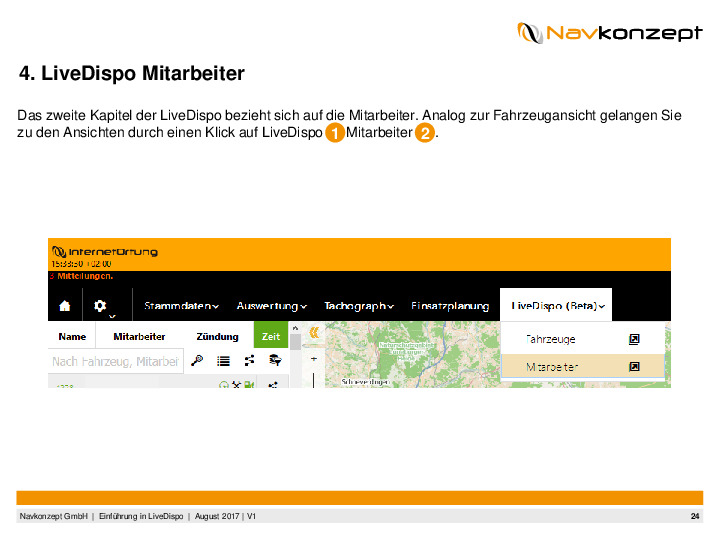Click the 'Nach Fahrzeug, Mitarbei' search field

(x=116, y=361)
